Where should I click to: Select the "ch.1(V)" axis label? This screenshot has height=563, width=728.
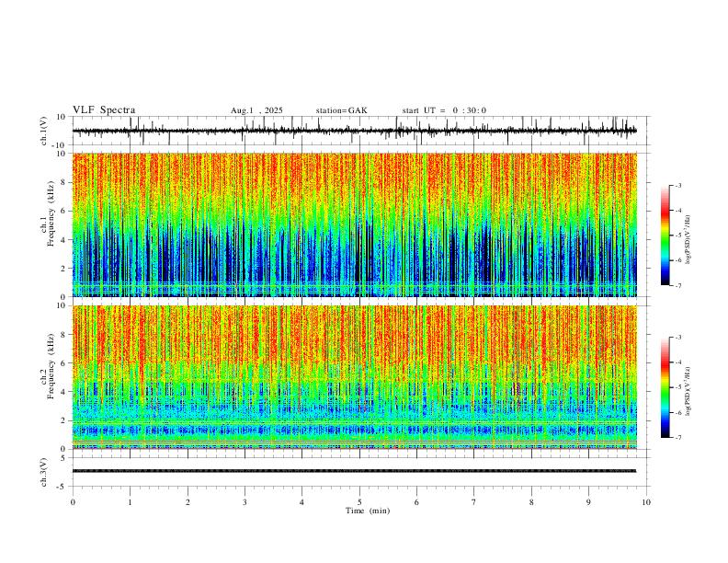44,131
